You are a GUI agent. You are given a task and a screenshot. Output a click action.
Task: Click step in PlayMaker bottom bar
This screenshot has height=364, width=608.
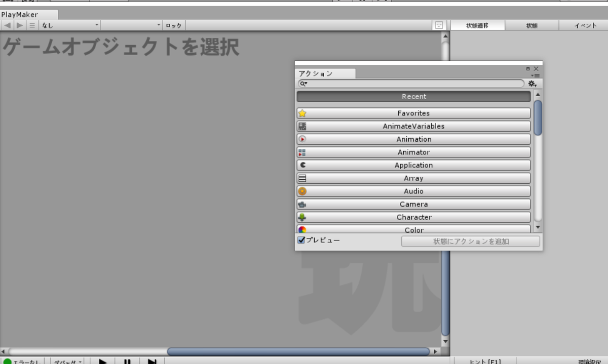pyautogui.click(x=152, y=361)
